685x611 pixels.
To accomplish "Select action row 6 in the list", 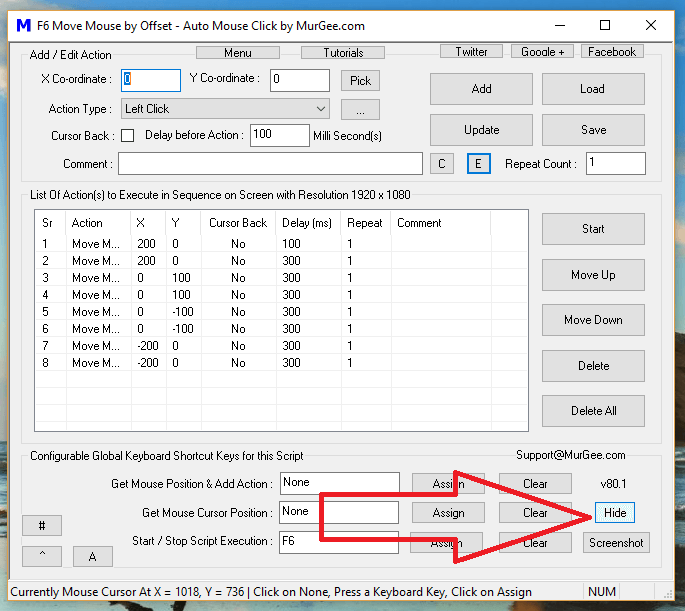I will point(281,329).
